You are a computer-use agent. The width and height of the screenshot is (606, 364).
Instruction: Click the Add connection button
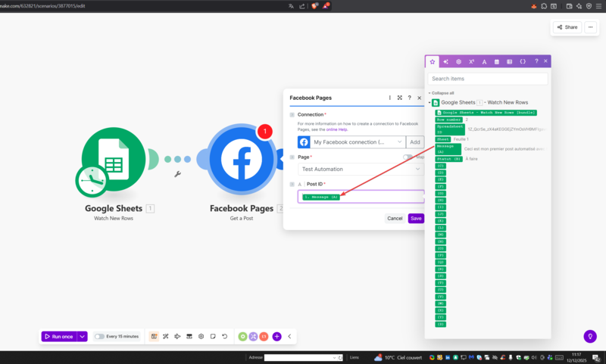click(x=415, y=142)
